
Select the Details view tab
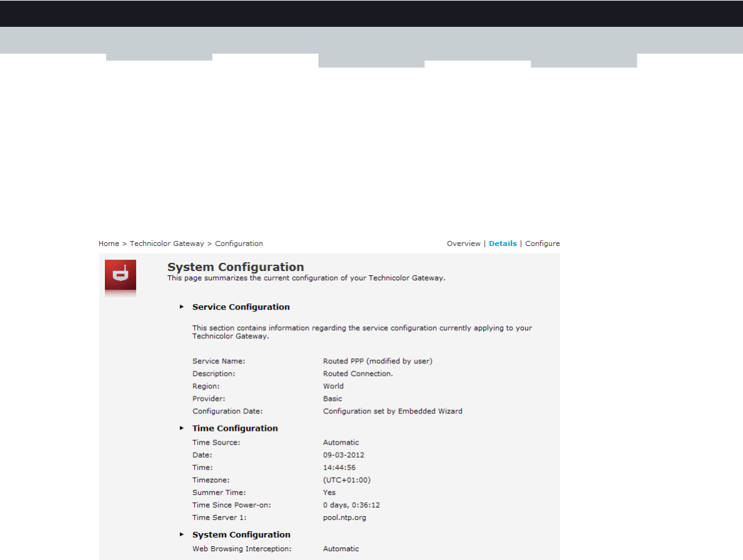[x=503, y=243]
